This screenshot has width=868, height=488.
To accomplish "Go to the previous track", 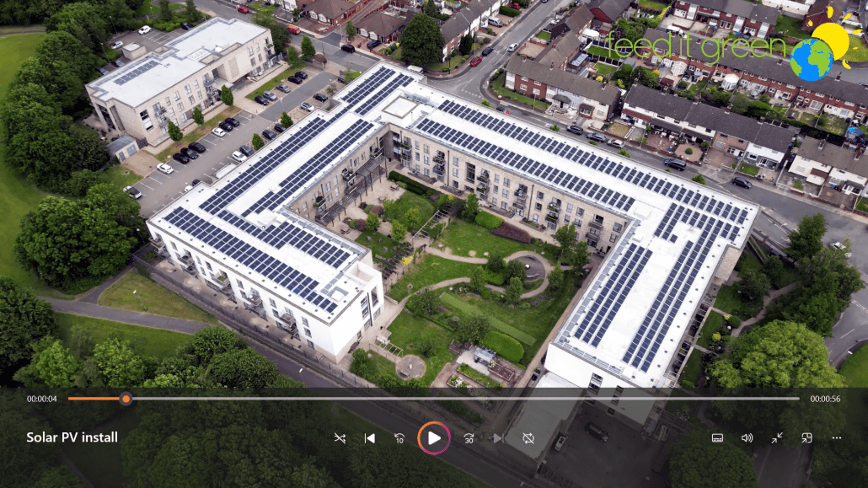I will click(x=369, y=438).
